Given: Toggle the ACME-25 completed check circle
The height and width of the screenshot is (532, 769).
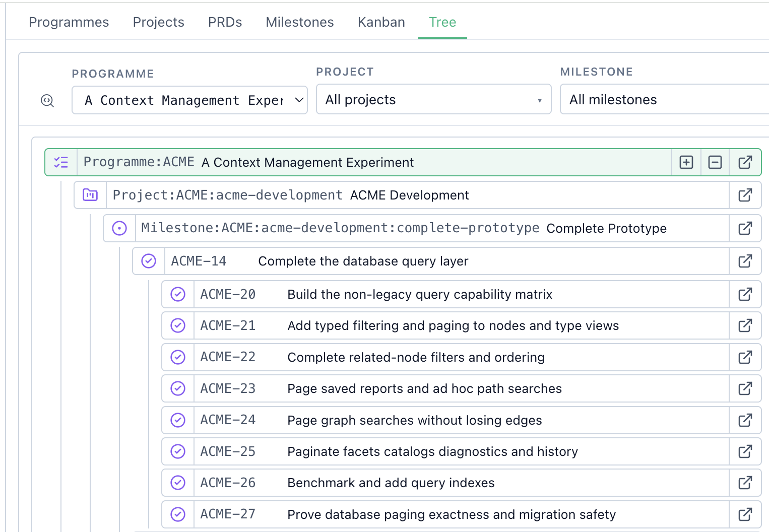Looking at the screenshot, I should click(x=178, y=451).
